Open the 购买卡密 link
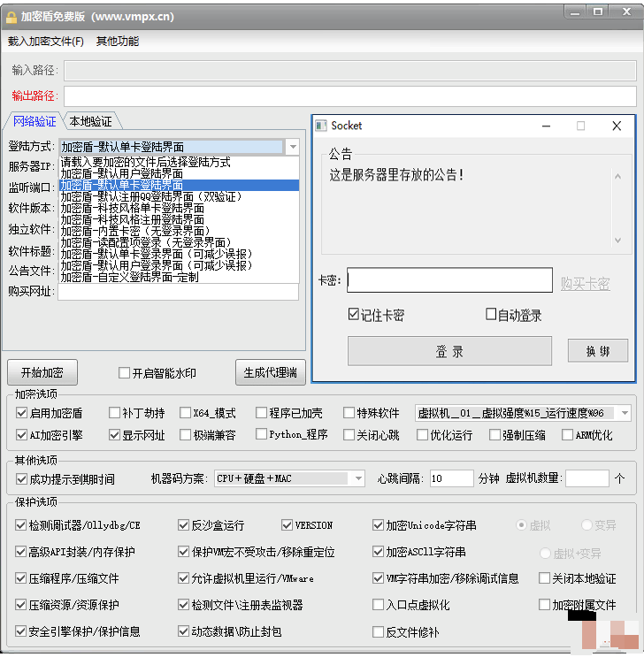The width and height of the screenshot is (644, 665). pyautogui.click(x=585, y=284)
